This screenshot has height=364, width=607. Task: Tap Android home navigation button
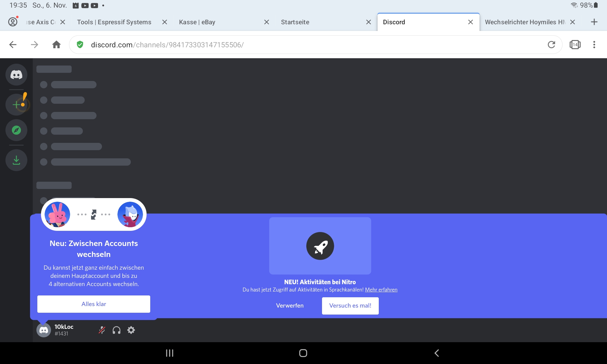click(x=303, y=353)
